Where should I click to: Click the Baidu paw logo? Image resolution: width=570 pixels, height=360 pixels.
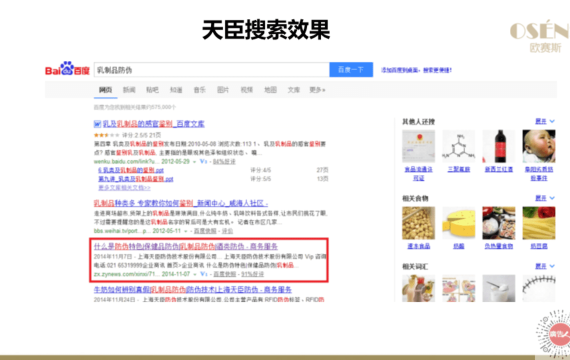pos(67,69)
